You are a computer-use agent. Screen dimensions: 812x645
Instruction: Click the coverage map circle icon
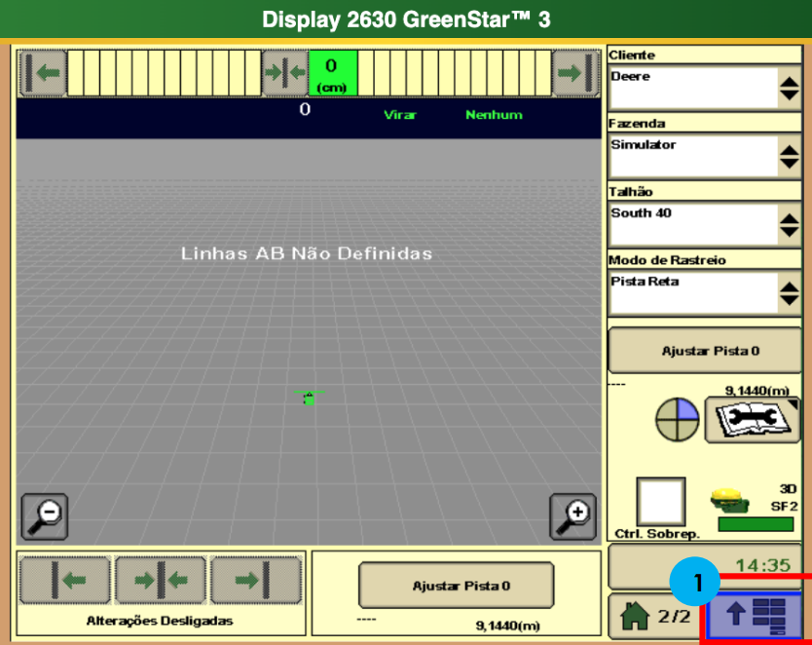pos(677,421)
